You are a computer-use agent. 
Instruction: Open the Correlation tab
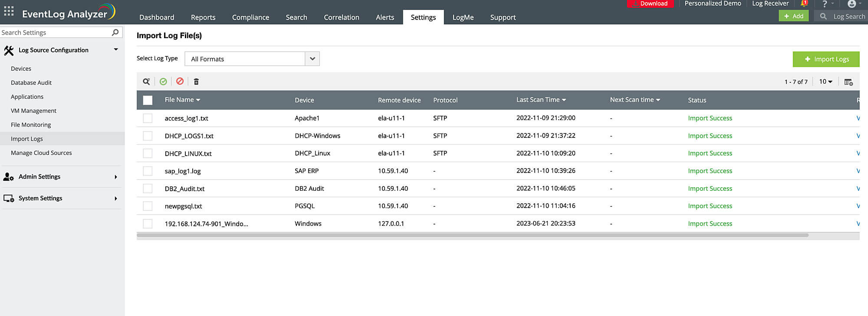click(x=342, y=17)
